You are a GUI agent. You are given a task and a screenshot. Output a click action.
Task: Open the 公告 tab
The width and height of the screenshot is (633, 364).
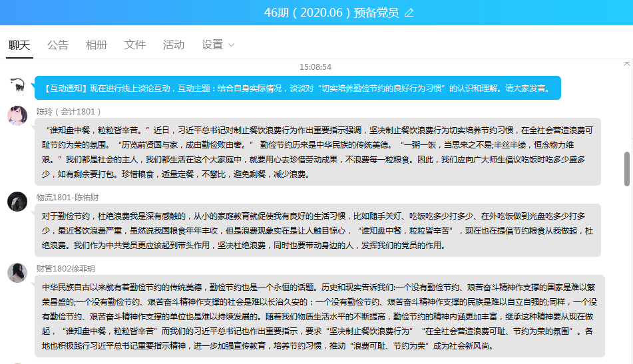58,45
